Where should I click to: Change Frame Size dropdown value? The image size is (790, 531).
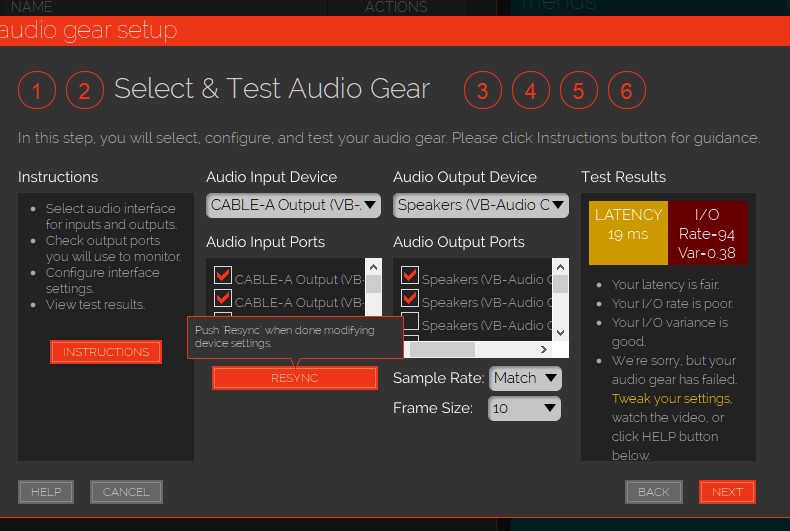[525, 408]
